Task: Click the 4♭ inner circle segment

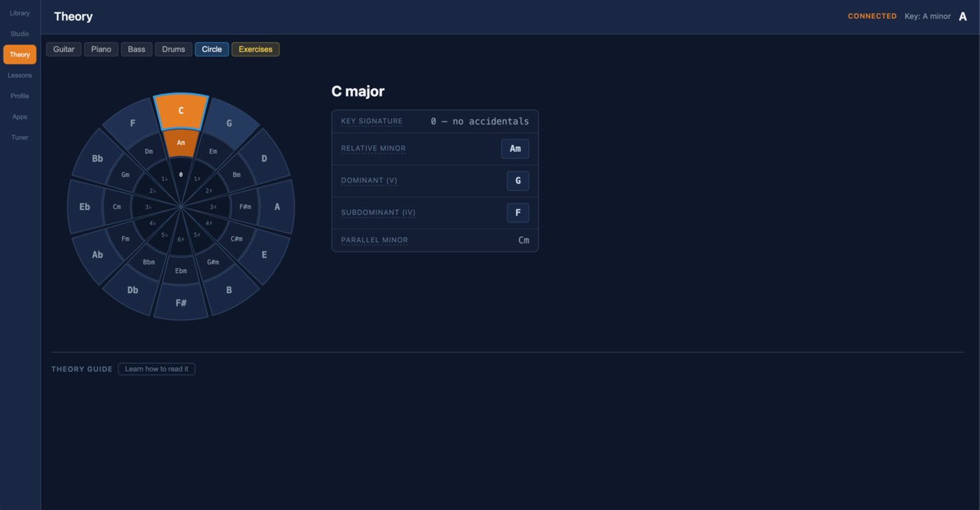Action: 153,223
